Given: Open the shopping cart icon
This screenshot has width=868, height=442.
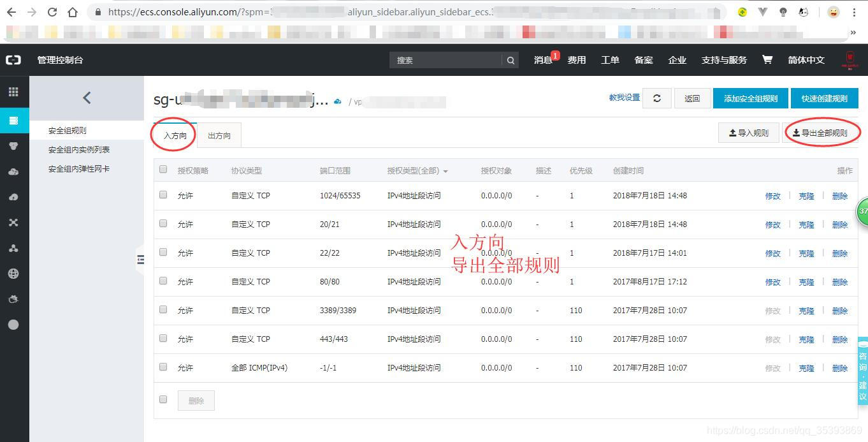Looking at the screenshot, I should point(767,59).
